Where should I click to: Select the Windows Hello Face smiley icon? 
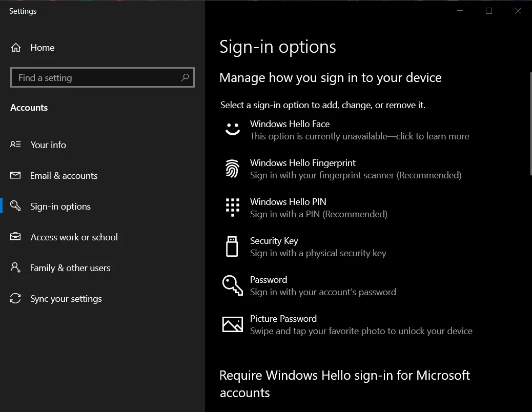(x=232, y=129)
